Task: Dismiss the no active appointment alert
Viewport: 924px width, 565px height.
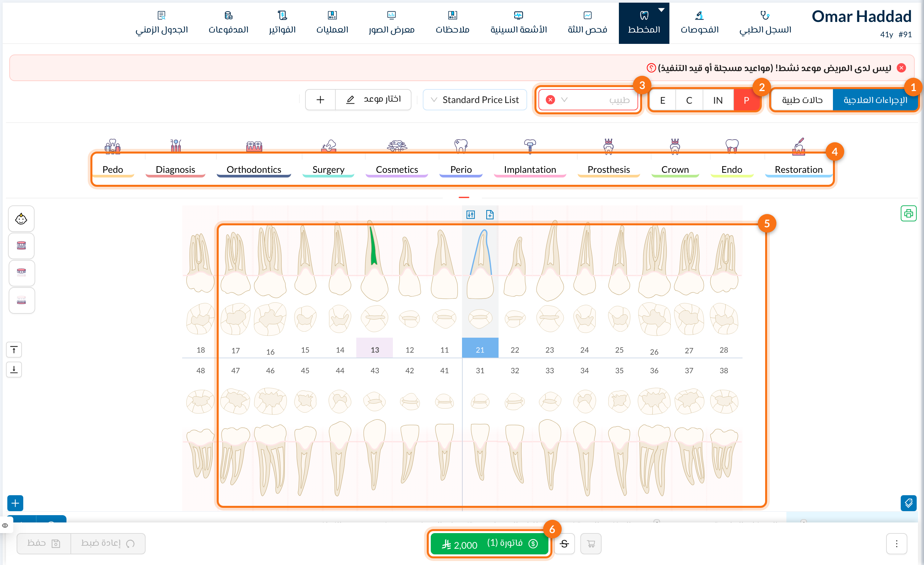Action: [901, 68]
